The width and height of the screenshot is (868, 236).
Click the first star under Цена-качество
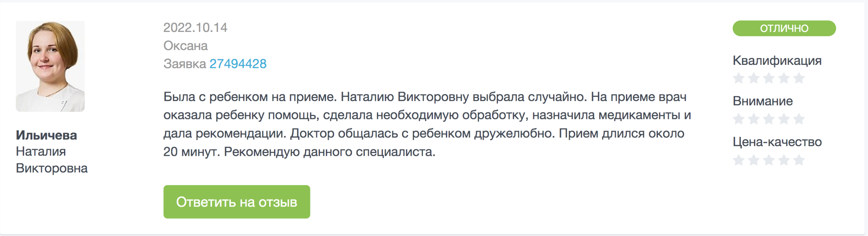(x=738, y=160)
